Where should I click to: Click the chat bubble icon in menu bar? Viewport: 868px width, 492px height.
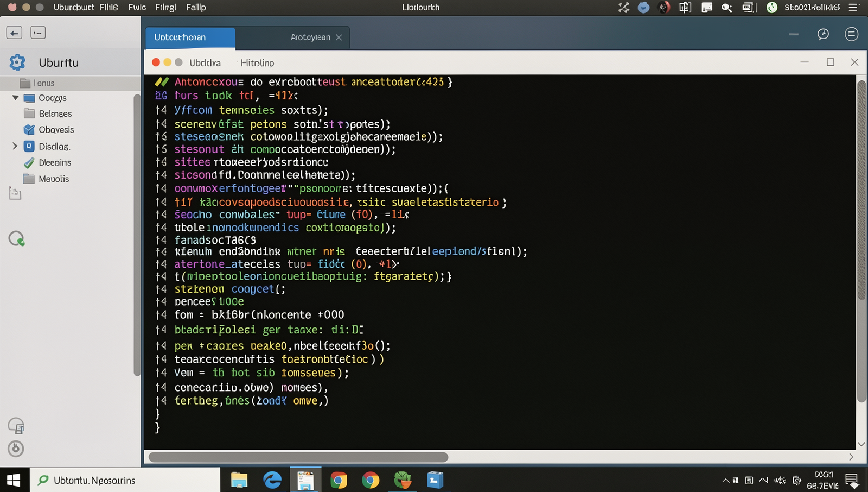706,8
